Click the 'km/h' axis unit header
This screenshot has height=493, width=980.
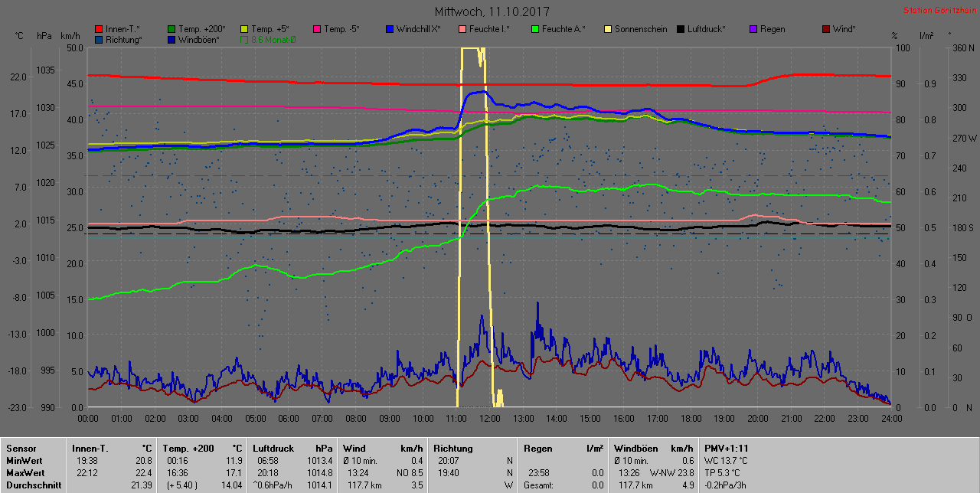tap(70, 36)
